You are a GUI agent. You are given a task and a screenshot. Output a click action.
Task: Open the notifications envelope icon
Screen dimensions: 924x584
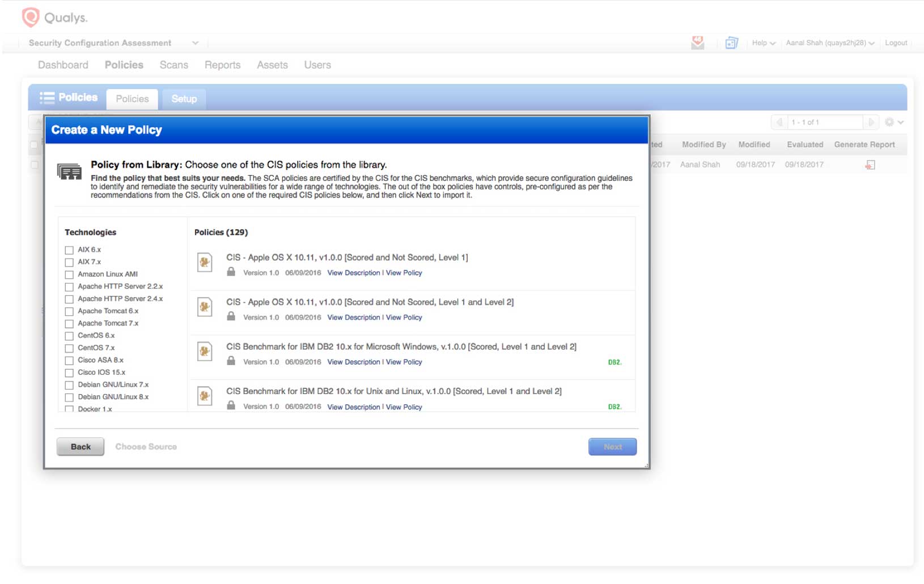(x=697, y=42)
